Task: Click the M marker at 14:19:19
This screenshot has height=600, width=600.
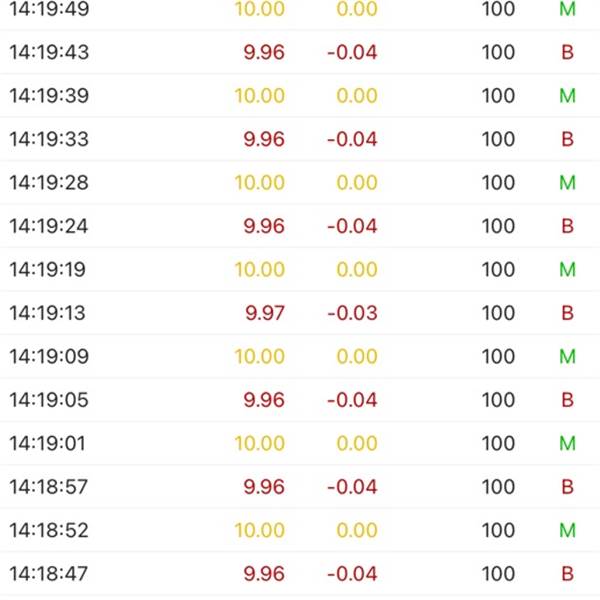Action: click(x=567, y=269)
